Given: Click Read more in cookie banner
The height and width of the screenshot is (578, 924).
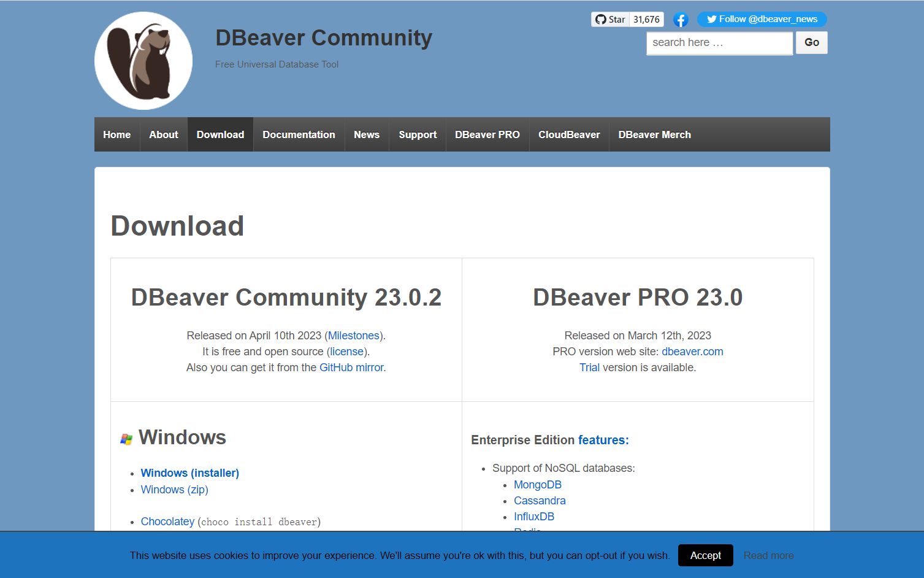Looking at the screenshot, I should [x=768, y=555].
